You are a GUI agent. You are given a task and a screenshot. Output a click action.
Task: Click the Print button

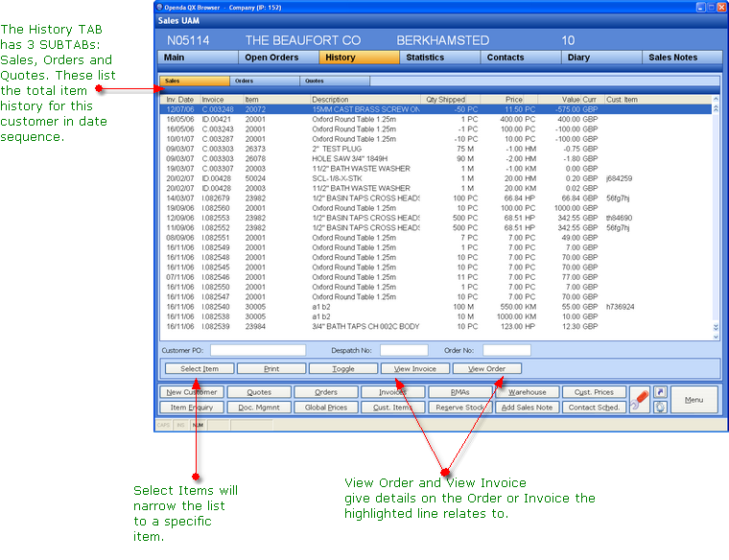coord(271,368)
